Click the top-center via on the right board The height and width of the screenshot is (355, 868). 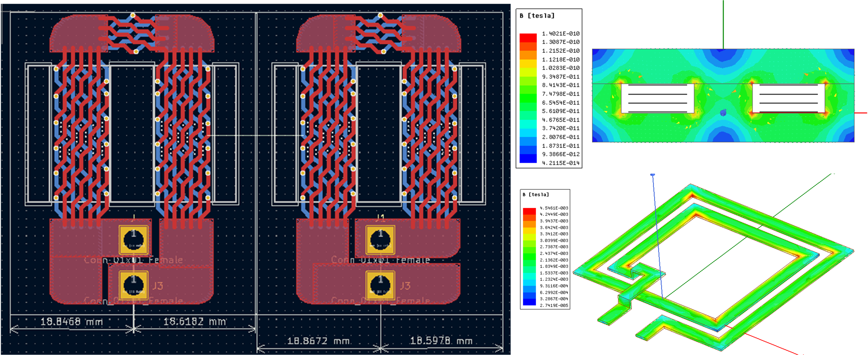click(380, 15)
